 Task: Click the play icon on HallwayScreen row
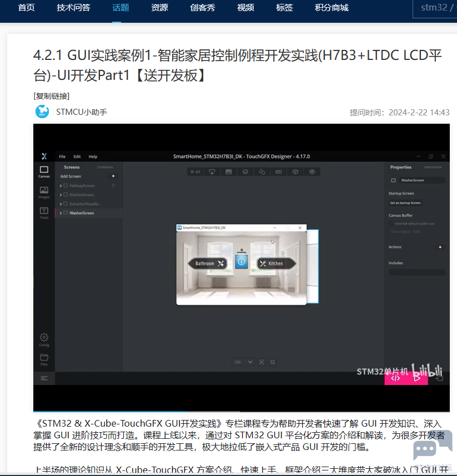click(113, 185)
